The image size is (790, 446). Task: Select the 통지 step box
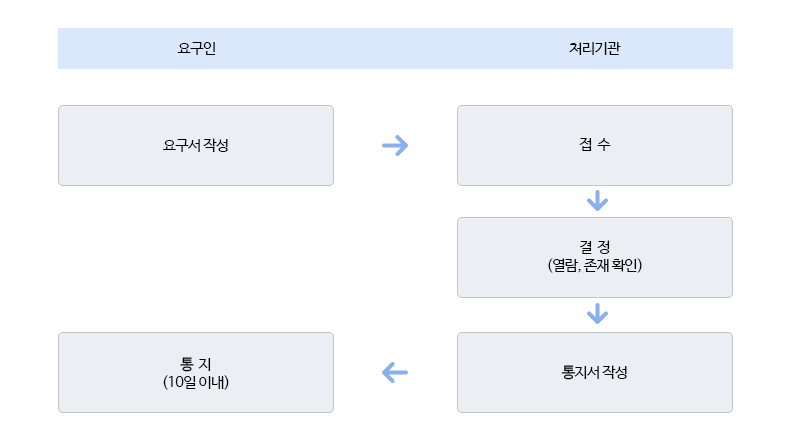(x=196, y=372)
